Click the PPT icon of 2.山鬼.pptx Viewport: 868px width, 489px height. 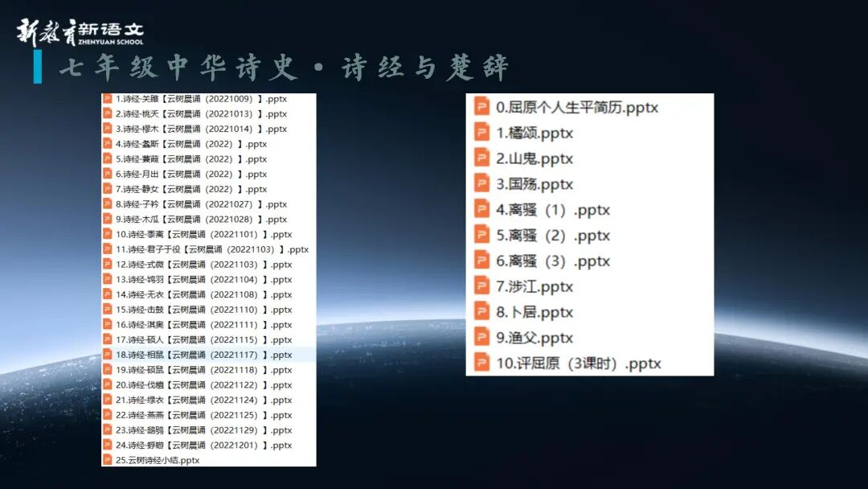point(482,158)
